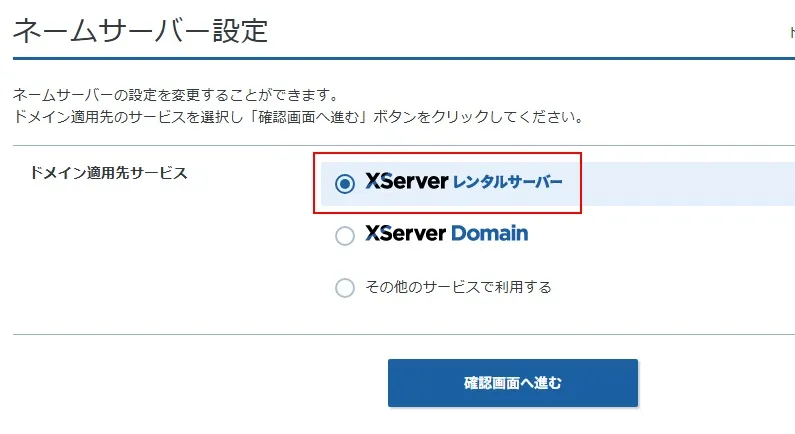Click the X mark in the rental server logo
Image resolution: width=795 pixels, height=434 pixels.
point(374,183)
